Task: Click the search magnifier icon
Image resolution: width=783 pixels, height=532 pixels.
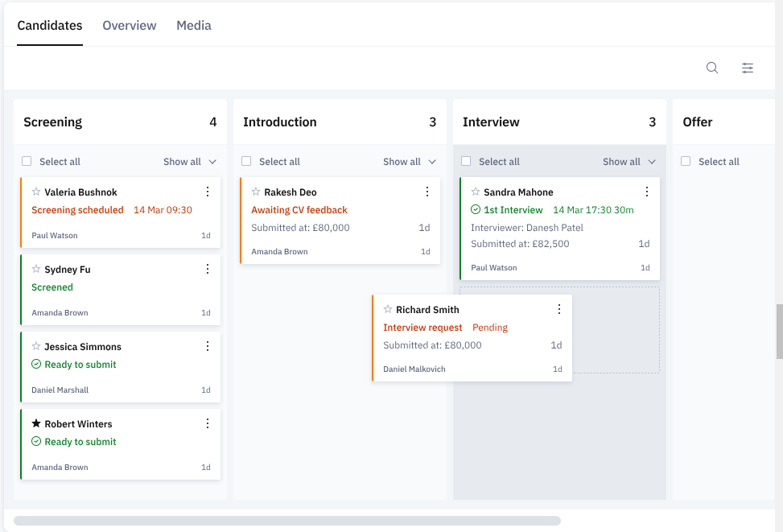Action: coord(712,68)
